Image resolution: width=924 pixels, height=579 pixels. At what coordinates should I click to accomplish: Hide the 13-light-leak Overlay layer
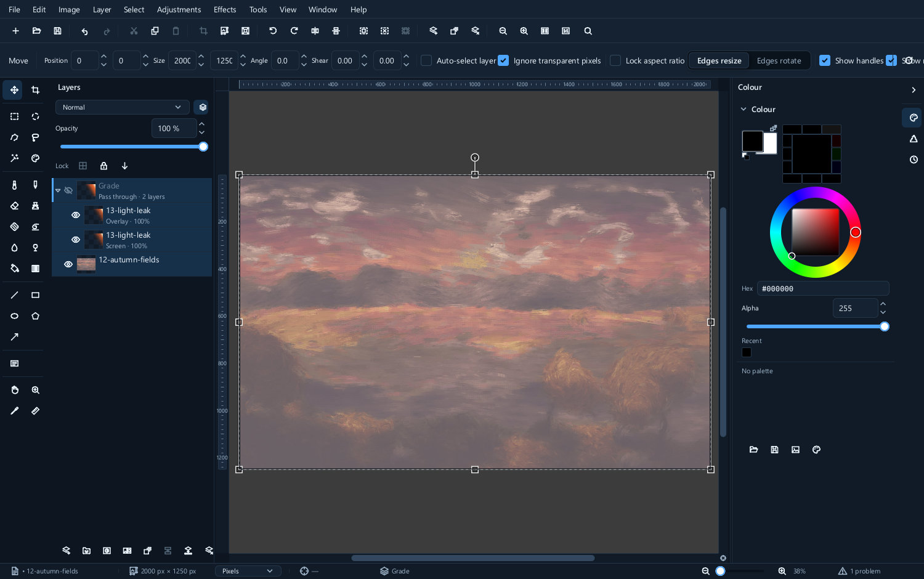pyautogui.click(x=76, y=215)
